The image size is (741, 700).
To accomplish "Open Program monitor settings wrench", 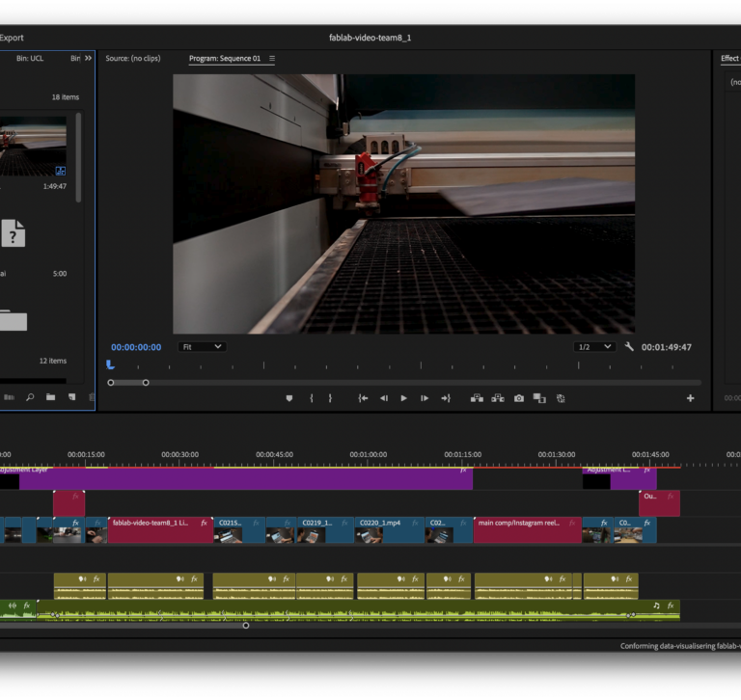I will 629,347.
